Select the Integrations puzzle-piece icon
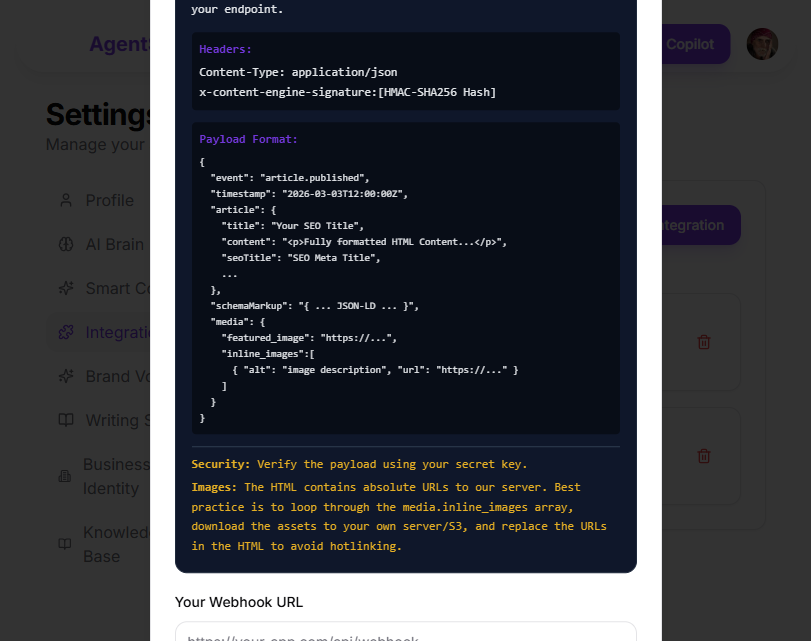 [x=64, y=332]
